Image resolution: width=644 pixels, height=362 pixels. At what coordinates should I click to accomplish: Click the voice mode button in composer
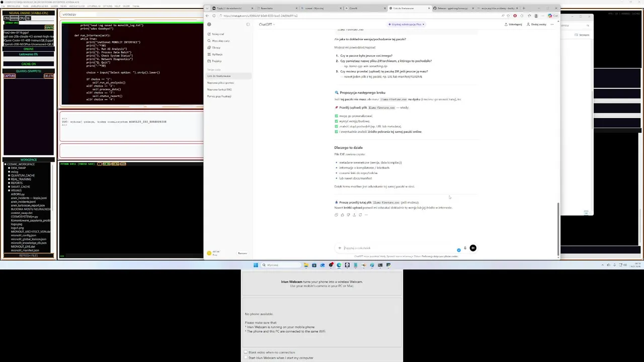tap(473, 248)
